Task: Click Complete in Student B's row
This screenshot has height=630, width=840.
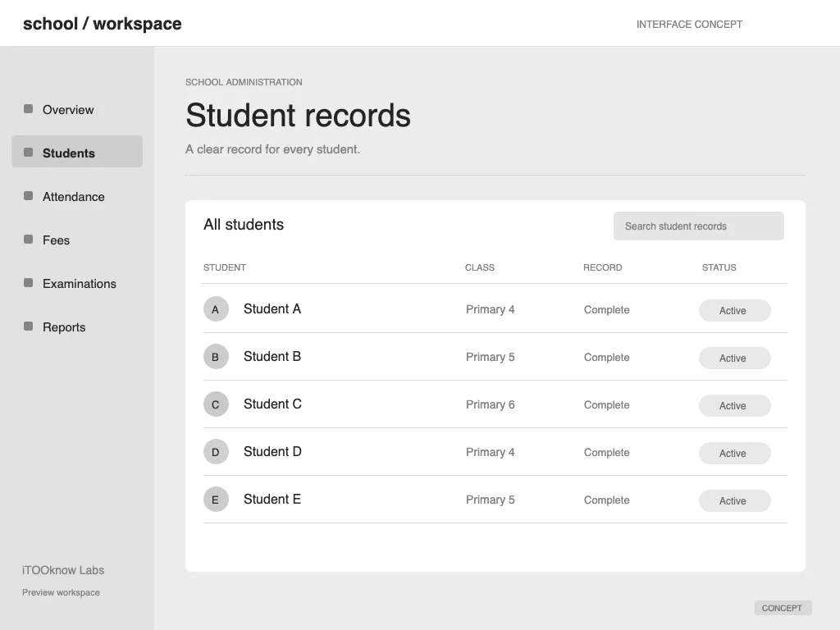Action: coord(606,358)
